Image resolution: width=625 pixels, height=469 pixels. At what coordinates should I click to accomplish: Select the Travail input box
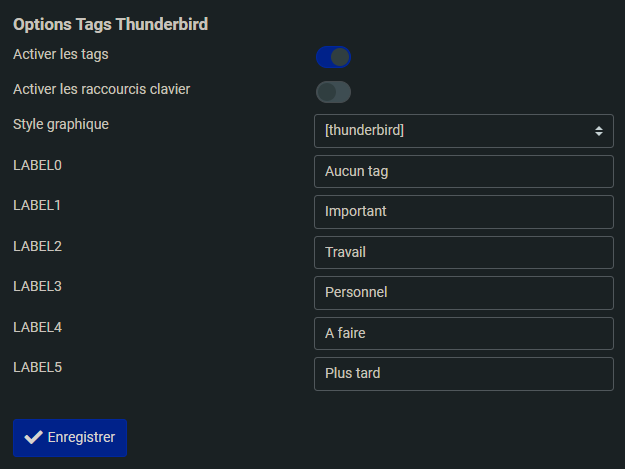tap(463, 252)
